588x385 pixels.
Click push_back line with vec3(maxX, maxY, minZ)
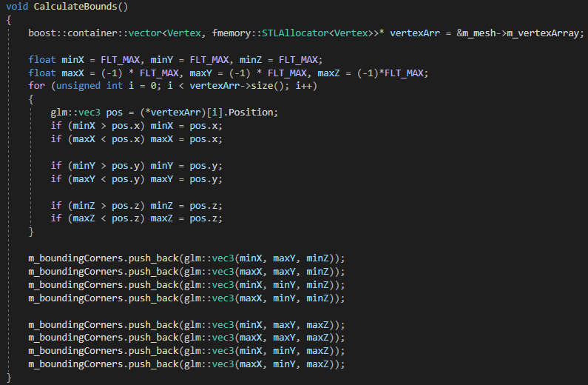186,271
